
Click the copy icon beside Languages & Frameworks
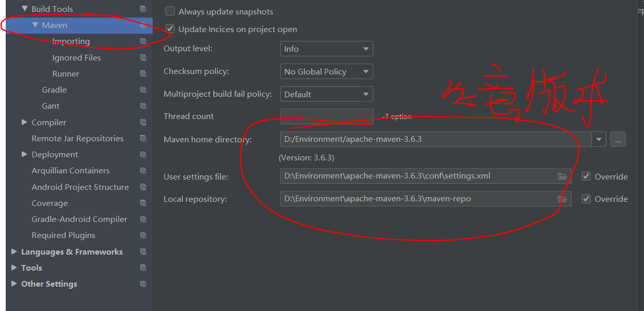point(143,251)
